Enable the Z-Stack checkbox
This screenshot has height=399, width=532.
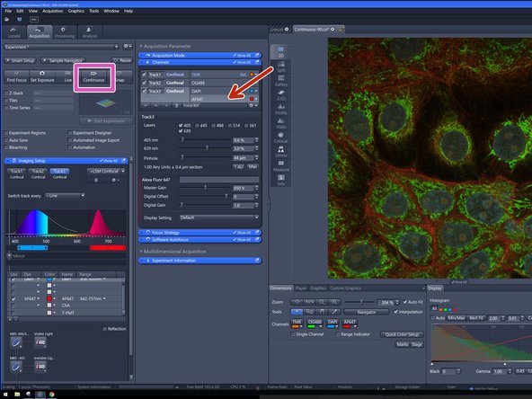click(6, 93)
